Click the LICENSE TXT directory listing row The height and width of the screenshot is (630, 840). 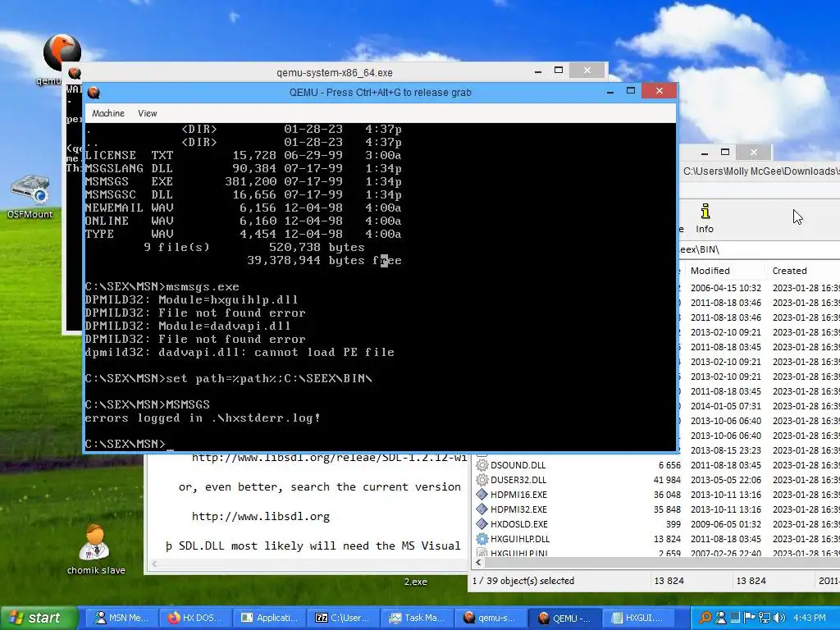tap(243, 155)
